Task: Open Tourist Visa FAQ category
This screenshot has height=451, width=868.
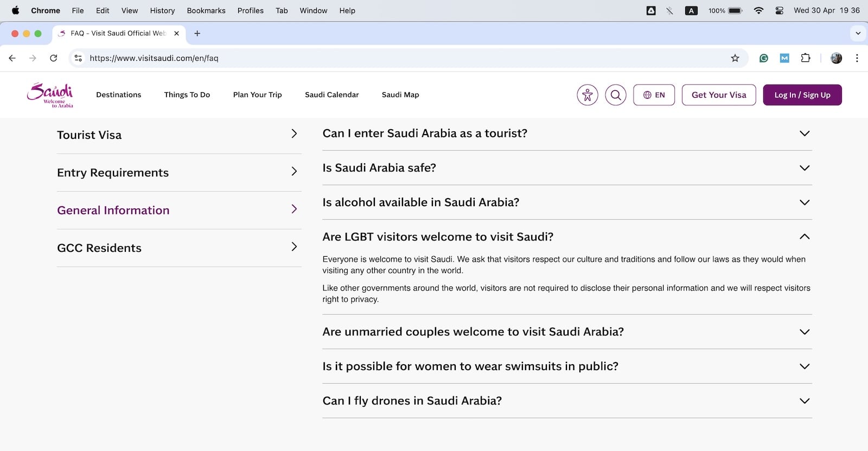Action: pos(179,135)
